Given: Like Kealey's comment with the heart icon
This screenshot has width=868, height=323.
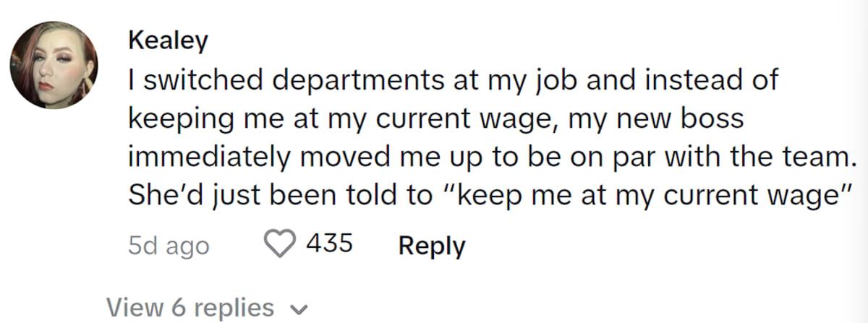Looking at the screenshot, I should [278, 244].
